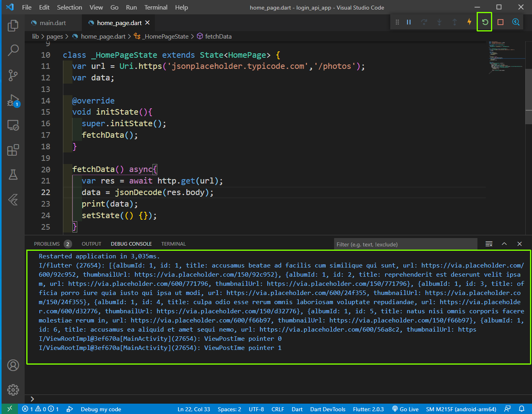Image resolution: width=532 pixels, height=414 pixels.
Task: Open errors and warnings status item
Action: point(40,409)
